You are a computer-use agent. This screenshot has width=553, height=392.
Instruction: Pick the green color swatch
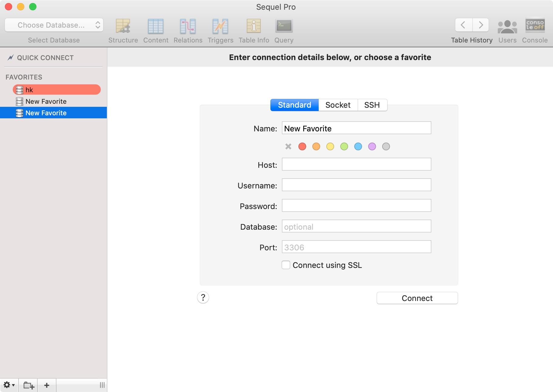[x=344, y=147]
